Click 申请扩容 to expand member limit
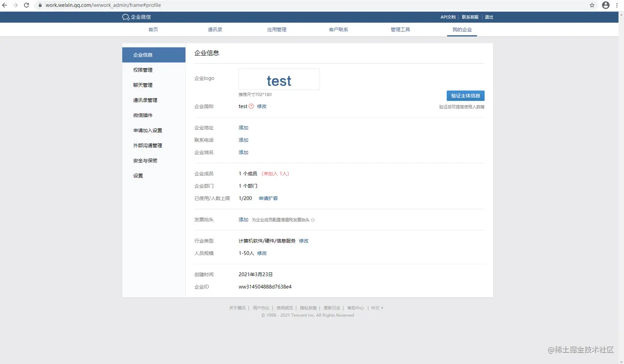624x364 pixels. (267, 198)
